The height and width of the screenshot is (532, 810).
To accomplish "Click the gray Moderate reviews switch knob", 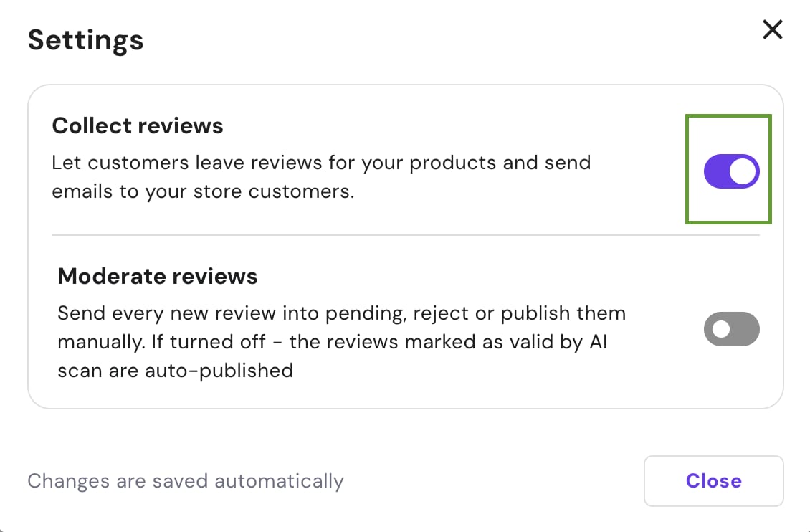I will point(720,329).
